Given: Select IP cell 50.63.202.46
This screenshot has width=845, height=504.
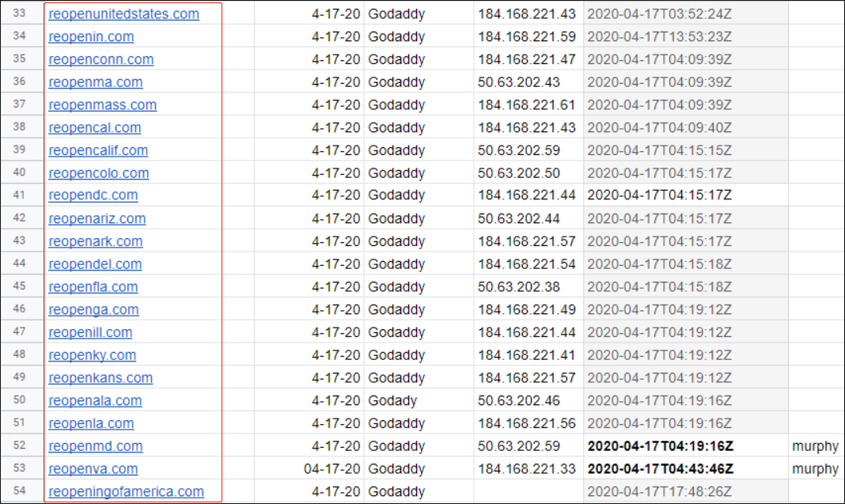Looking at the screenshot, I should (529, 400).
